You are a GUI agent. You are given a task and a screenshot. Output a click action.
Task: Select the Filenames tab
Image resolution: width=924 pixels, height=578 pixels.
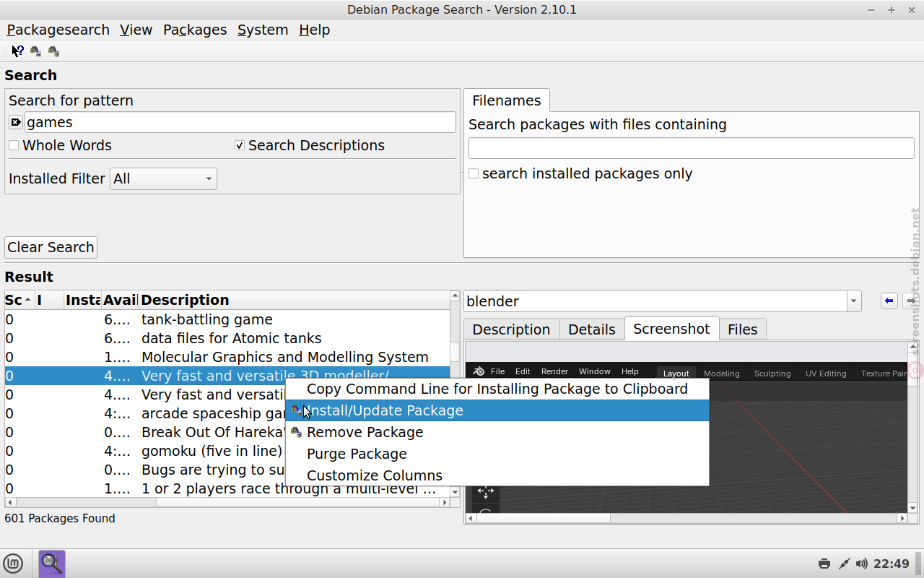point(507,100)
